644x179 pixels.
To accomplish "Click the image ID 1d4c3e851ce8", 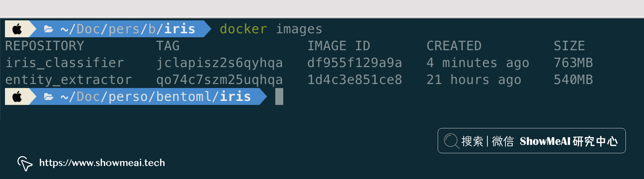I will 354,80.
